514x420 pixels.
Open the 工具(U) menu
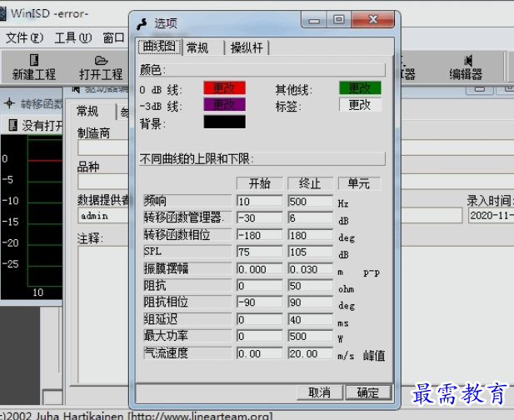point(72,38)
